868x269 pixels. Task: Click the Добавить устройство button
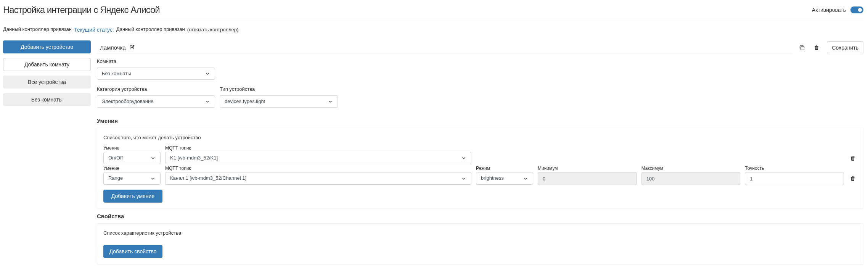pos(47,47)
